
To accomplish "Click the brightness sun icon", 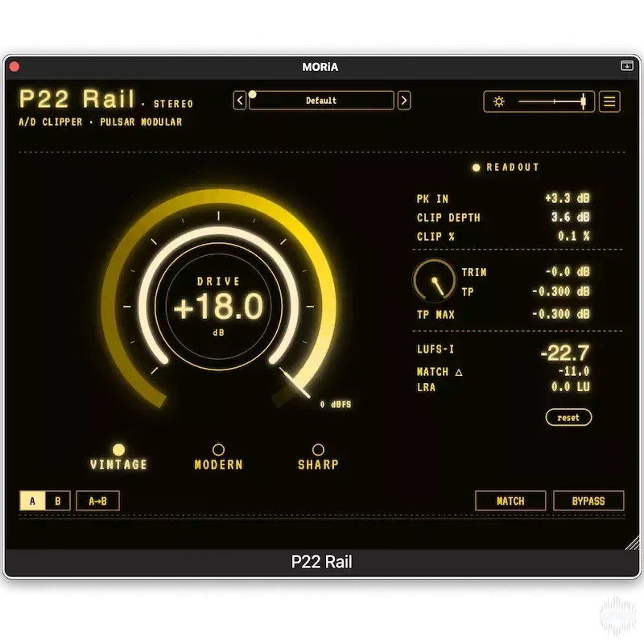I will tap(499, 101).
